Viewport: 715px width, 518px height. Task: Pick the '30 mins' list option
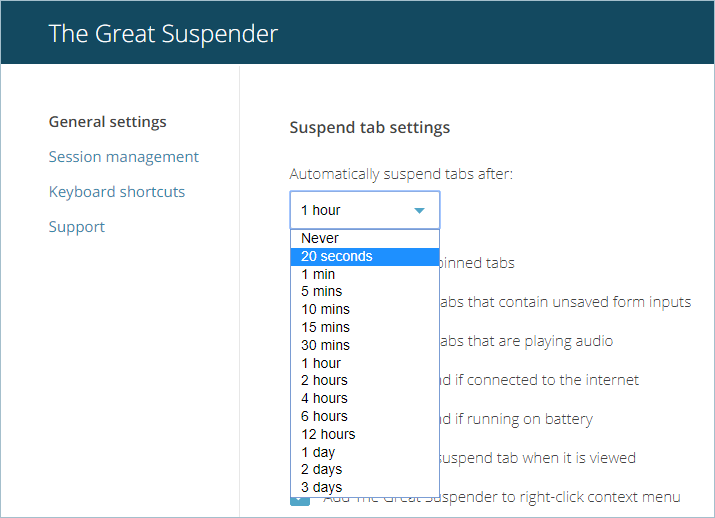325,345
